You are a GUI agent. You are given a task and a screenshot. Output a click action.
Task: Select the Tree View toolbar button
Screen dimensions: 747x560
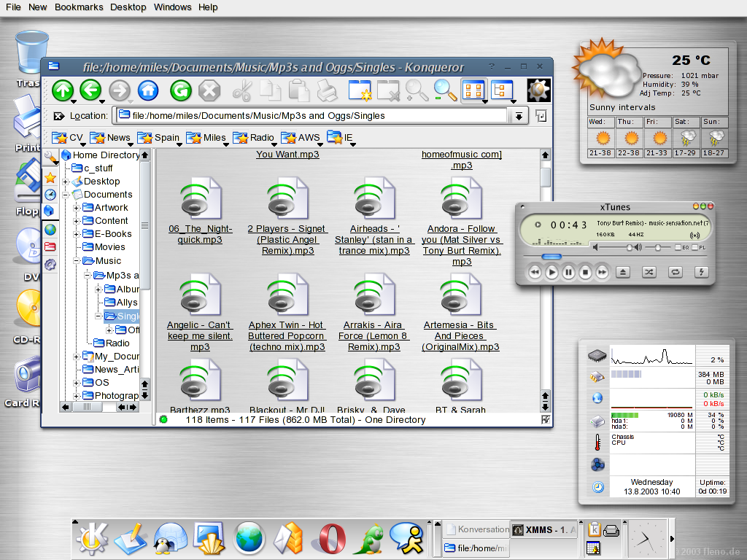[502, 90]
